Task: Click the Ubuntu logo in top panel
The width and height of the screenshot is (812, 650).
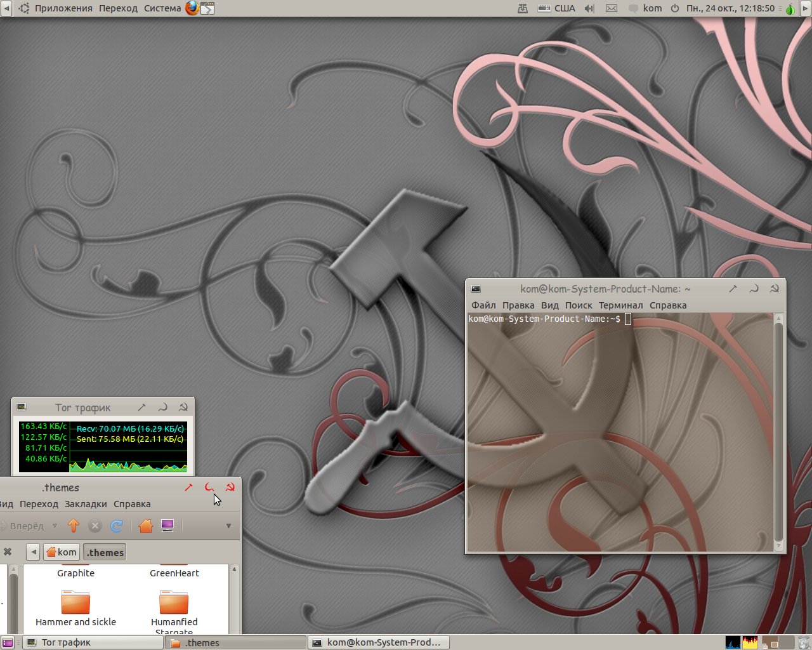Action: coord(24,8)
